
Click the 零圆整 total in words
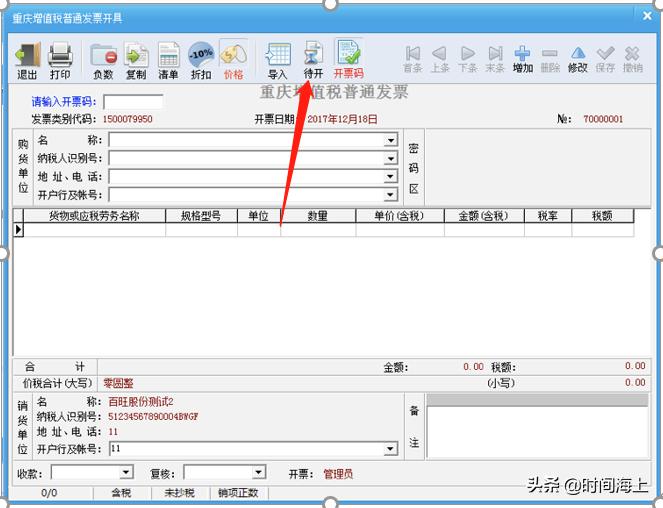coord(118,383)
